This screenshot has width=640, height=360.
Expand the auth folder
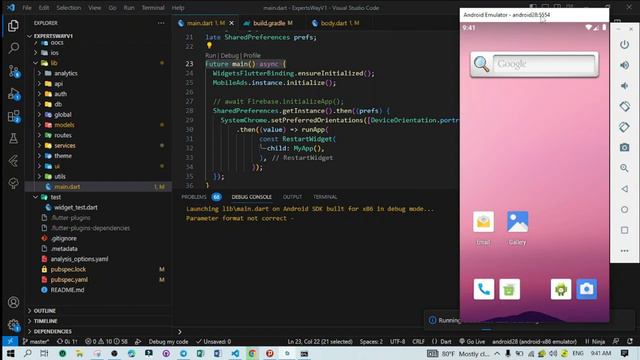point(60,94)
